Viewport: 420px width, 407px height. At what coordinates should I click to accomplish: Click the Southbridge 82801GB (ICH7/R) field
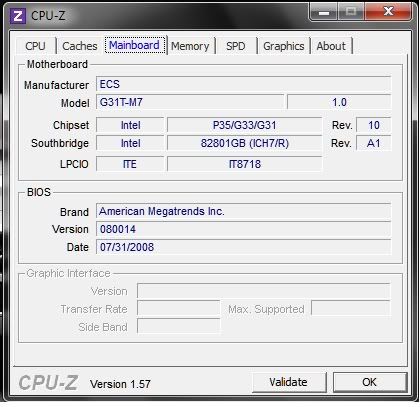pyautogui.click(x=244, y=143)
